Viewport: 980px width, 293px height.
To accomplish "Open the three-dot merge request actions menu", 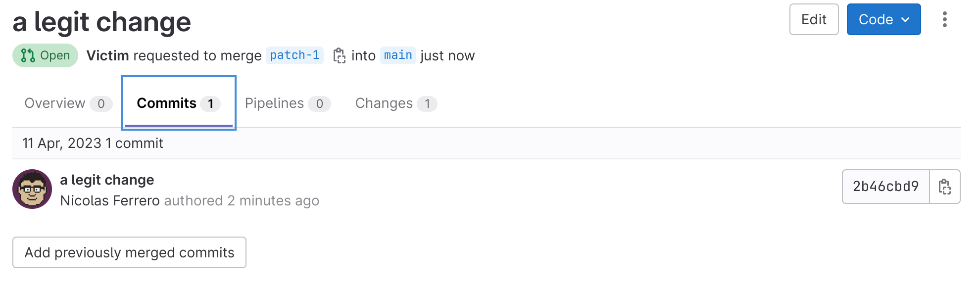I will coord(944,20).
